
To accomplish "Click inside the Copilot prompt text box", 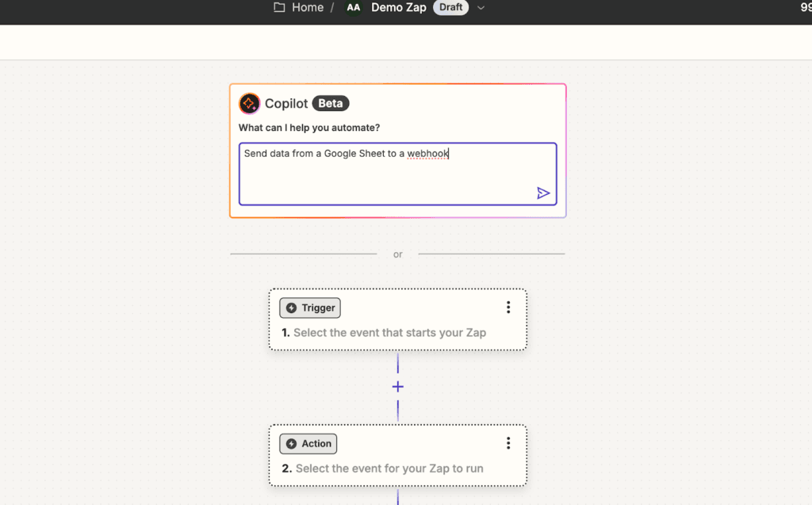I will tap(397, 170).
